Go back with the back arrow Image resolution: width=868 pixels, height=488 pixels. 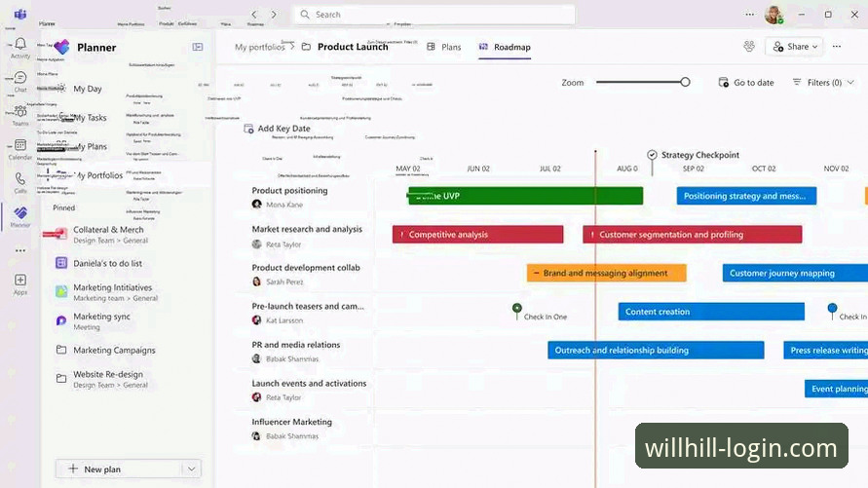pyautogui.click(x=254, y=15)
